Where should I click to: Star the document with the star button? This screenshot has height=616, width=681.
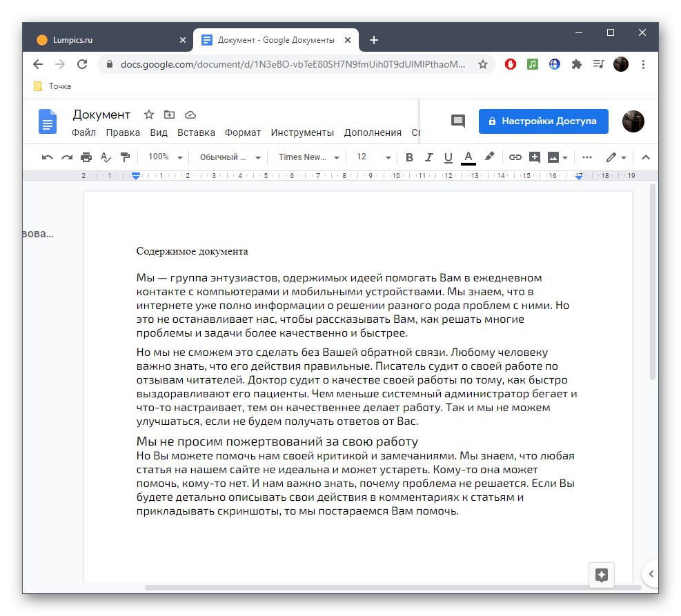[x=148, y=114]
